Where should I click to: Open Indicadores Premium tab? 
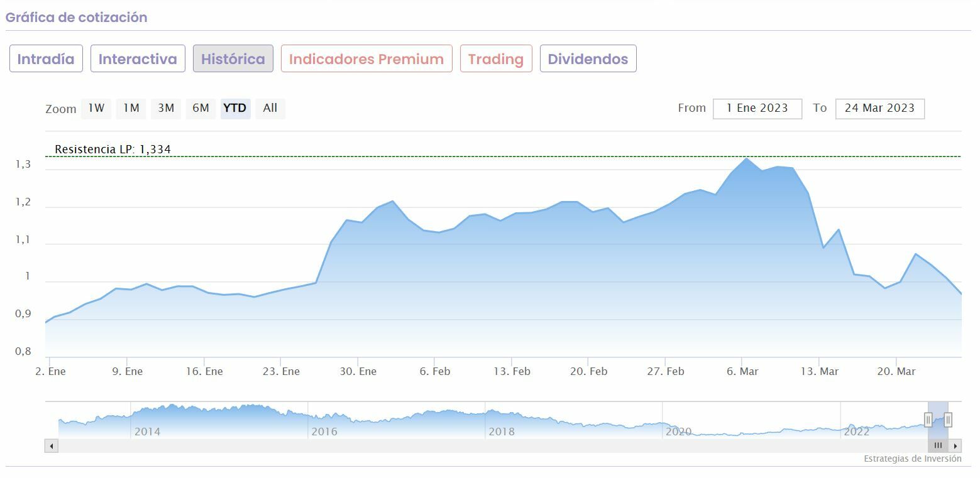point(366,59)
